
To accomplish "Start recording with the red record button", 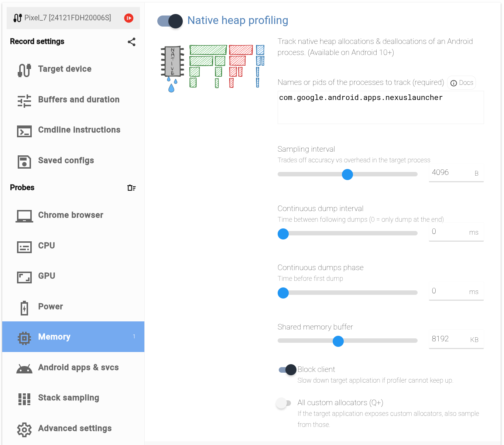I will point(128,18).
